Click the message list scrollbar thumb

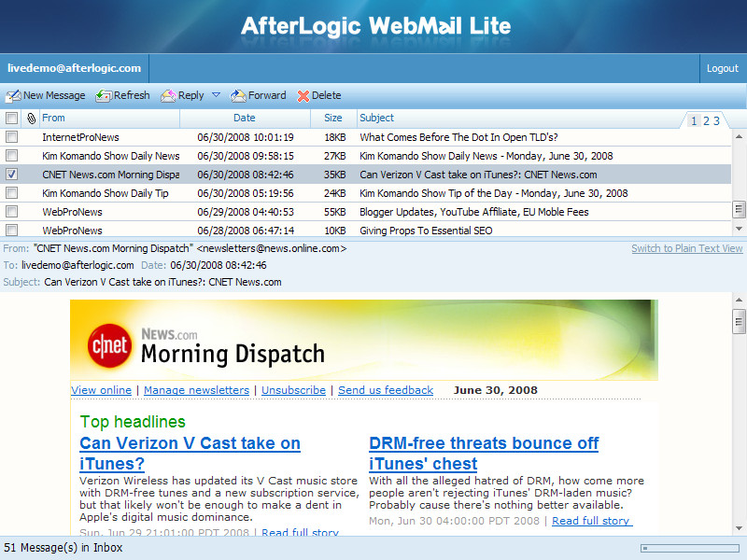point(739,209)
